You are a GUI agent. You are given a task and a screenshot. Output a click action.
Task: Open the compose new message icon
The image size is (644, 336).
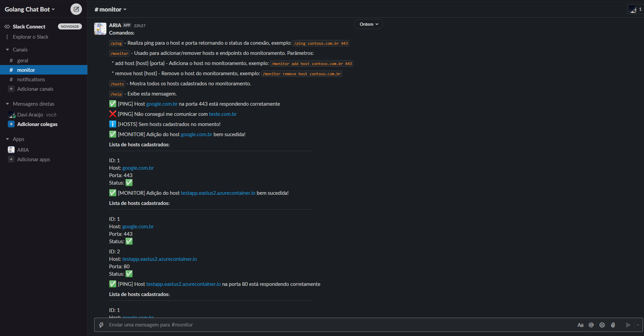click(x=76, y=9)
